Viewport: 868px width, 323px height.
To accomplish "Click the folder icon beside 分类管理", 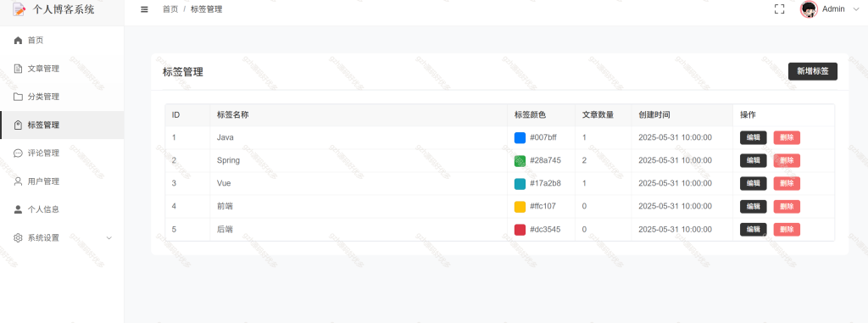I will (x=19, y=97).
